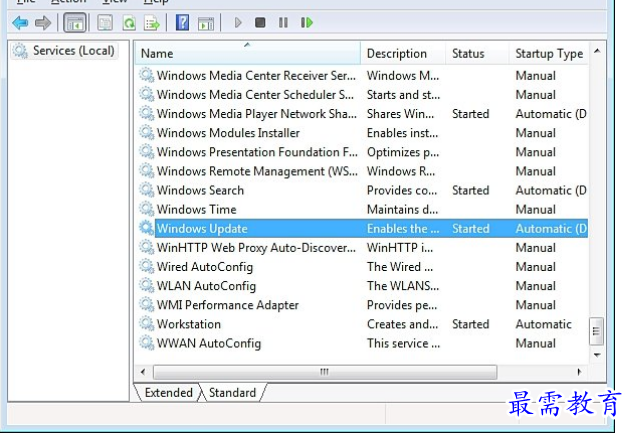Click the Back arrow toolbar icon
Viewport: 630px width, 435px height.
pyautogui.click(x=20, y=22)
